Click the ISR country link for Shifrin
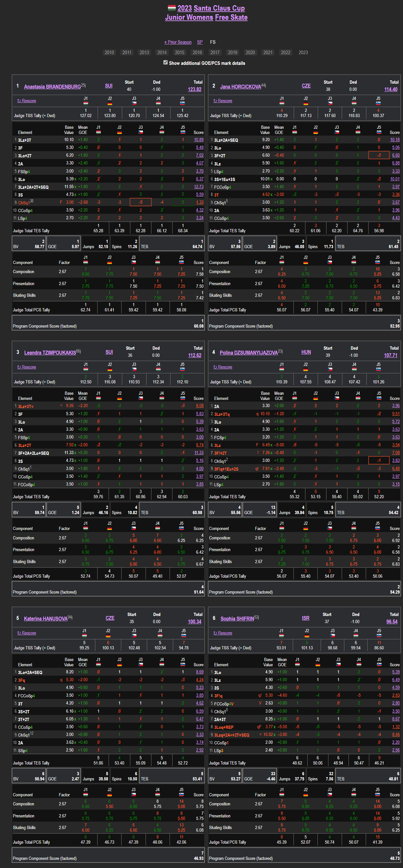 (x=305, y=618)
